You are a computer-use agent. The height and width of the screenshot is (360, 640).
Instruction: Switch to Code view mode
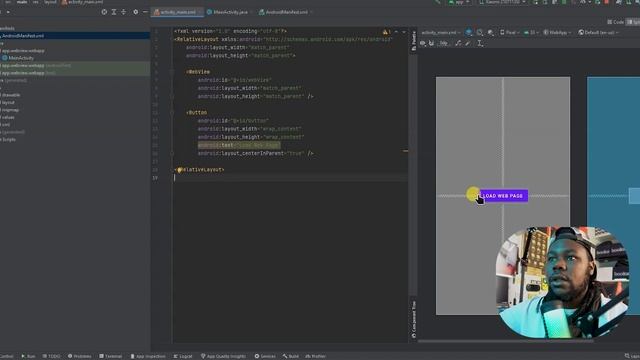click(616, 22)
